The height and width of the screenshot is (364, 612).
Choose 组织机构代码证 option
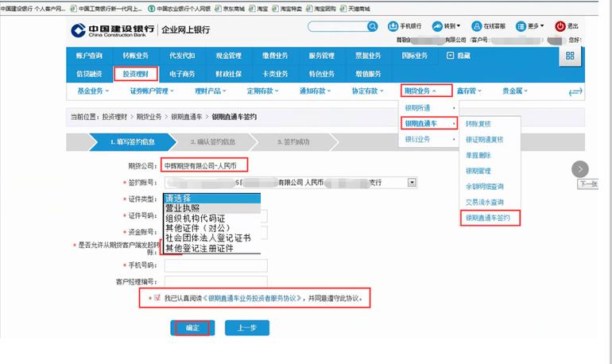[x=212, y=219]
